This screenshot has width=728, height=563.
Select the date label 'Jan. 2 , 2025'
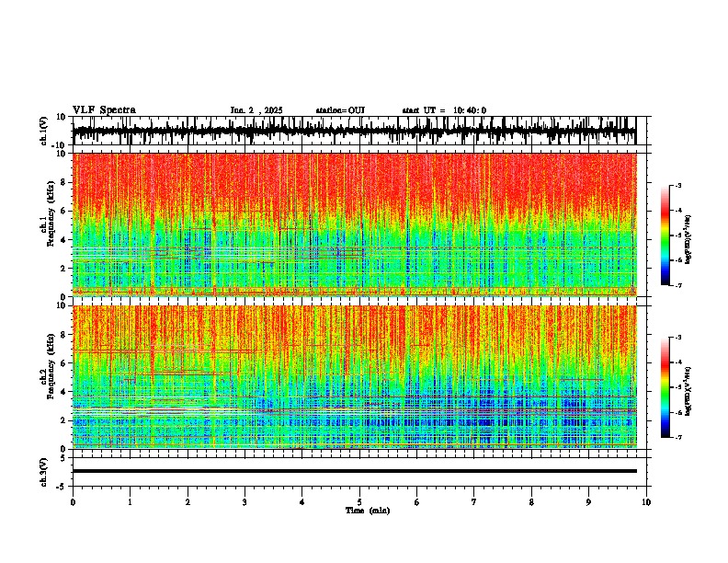(x=256, y=110)
